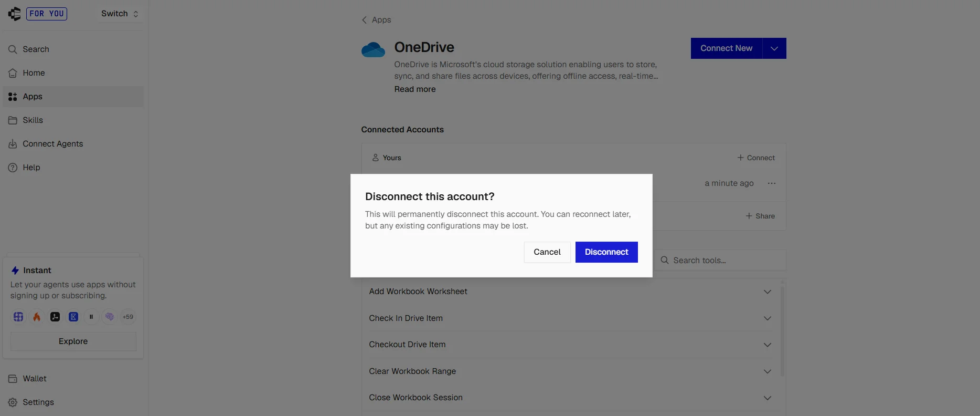Click the app logo beside FOR YOU
The width and height of the screenshot is (980, 416).
click(x=15, y=14)
